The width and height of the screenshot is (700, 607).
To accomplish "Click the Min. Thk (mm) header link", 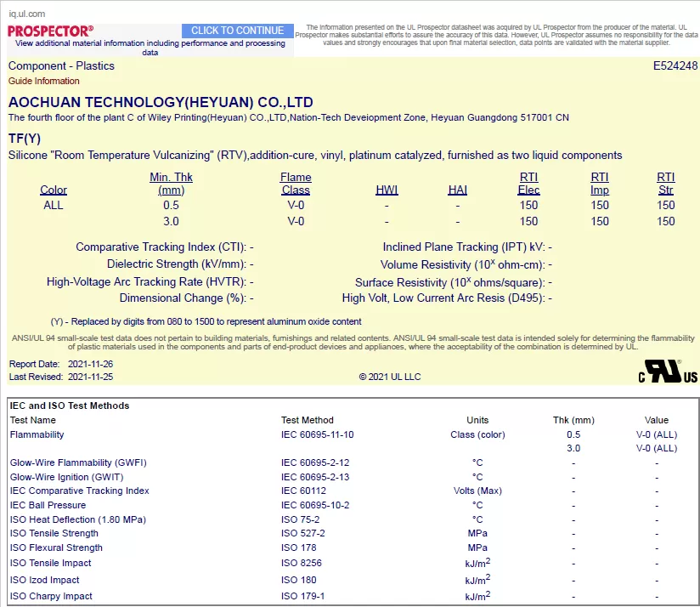I will (x=171, y=183).
